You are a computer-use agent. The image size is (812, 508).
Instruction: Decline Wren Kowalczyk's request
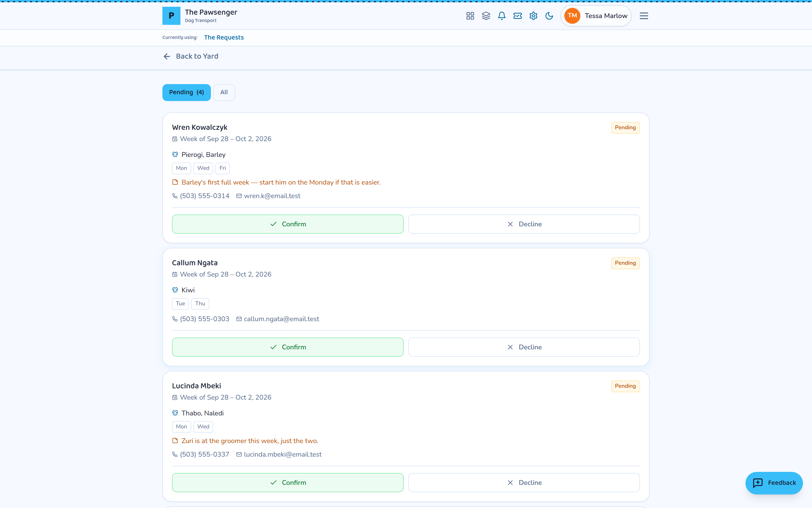[524, 224]
